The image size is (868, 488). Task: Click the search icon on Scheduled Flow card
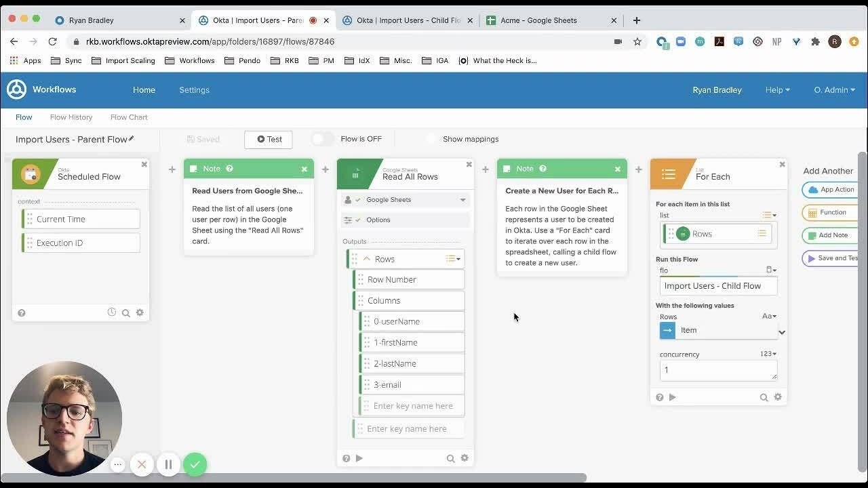tap(125, 313)
